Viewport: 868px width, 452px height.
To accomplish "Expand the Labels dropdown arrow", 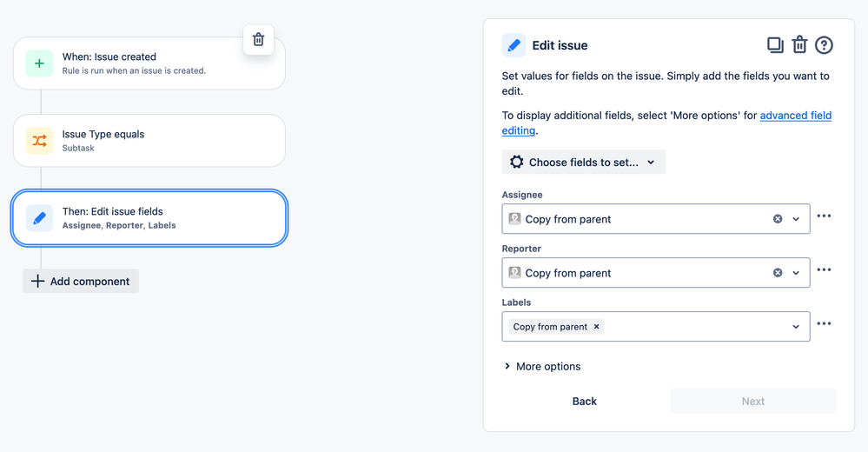I will click(x=796, y=327).
